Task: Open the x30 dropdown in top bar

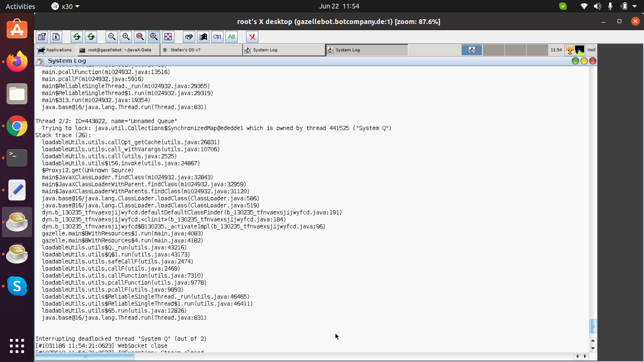Action: point(65,7)
